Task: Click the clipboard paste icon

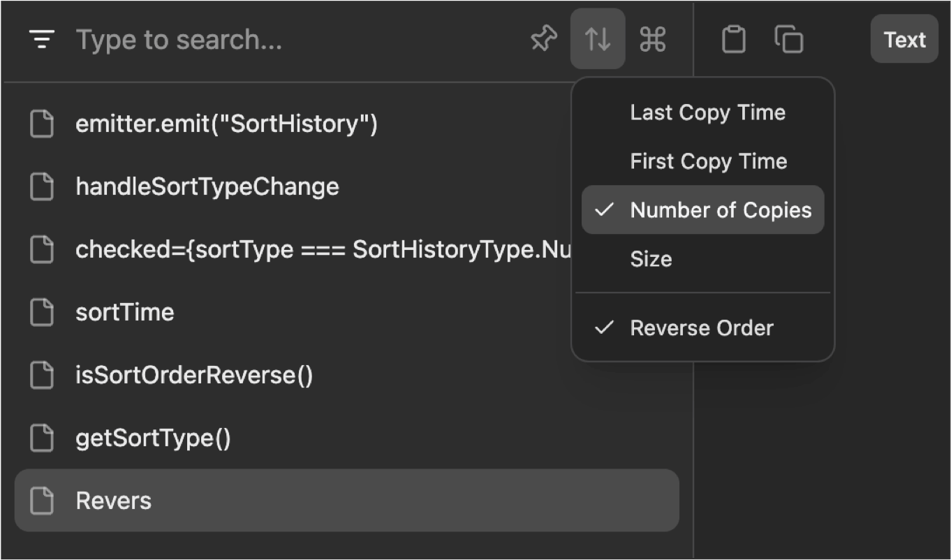Action: coord(733,39)
